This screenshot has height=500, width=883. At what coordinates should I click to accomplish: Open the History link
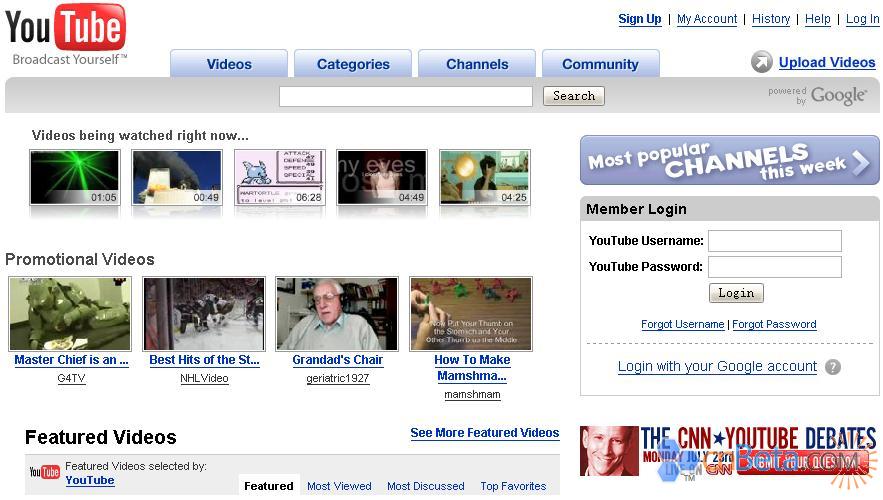click(x=771, y=19)
